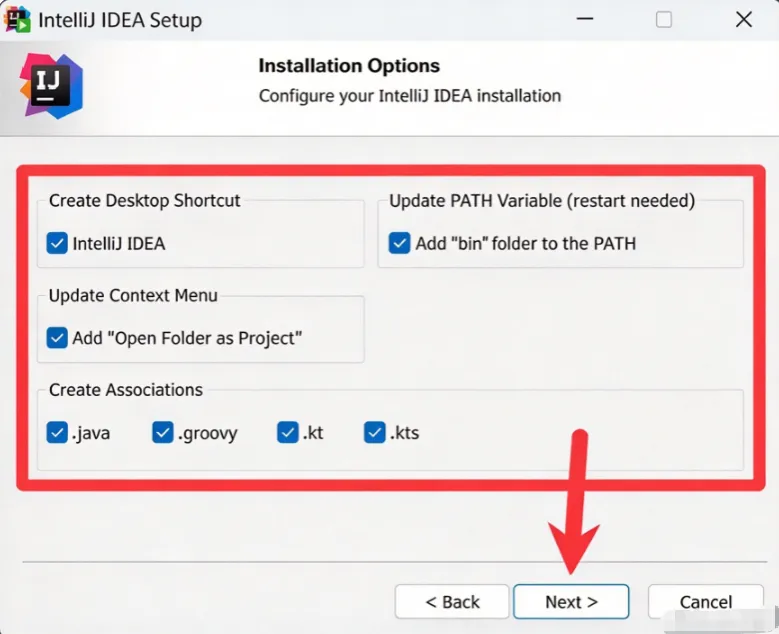Uncheck the .java association checkbox
This screenshot has width=779, height=634.
tap(57, 432)
